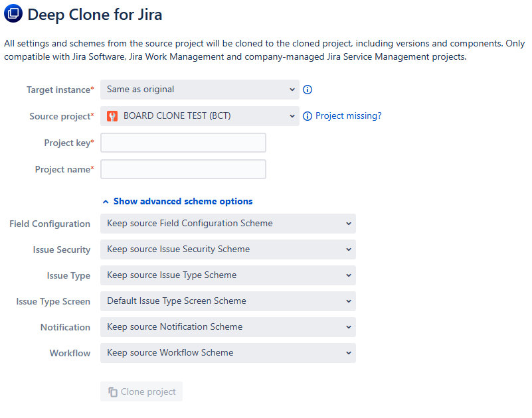Click the Deep Clone for Jira heading
Image resolution: width=532 pixels, height=418 pixels.
[95, 15]
